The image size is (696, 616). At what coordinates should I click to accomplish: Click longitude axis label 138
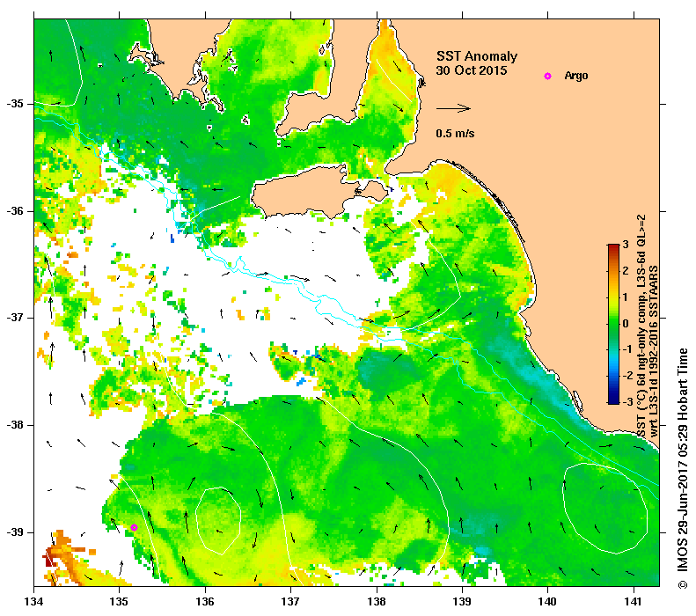click(377, 602)
